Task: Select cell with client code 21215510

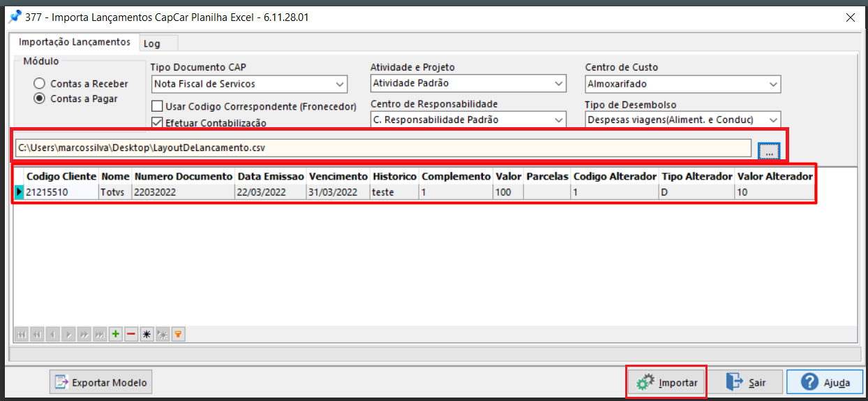Action: click(x=61, y=192)
